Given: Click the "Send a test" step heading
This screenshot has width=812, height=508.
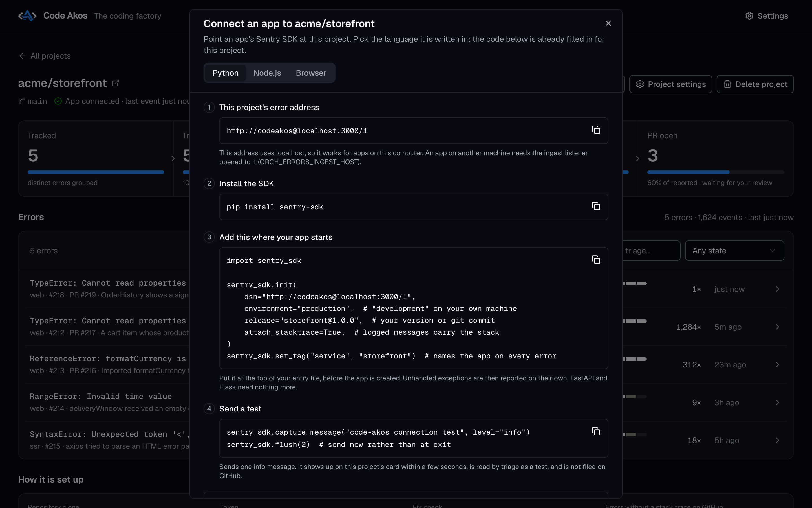Looking at the screenshot, I should 240,409.
